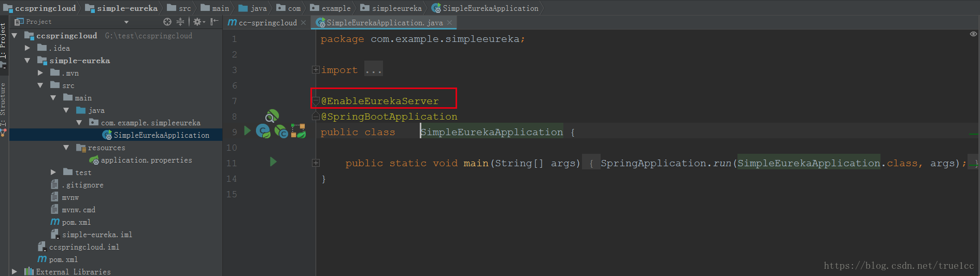The width and height of the screenshot is (980, 276).
Task: Expand the folded import block
Action: [316, 69]
